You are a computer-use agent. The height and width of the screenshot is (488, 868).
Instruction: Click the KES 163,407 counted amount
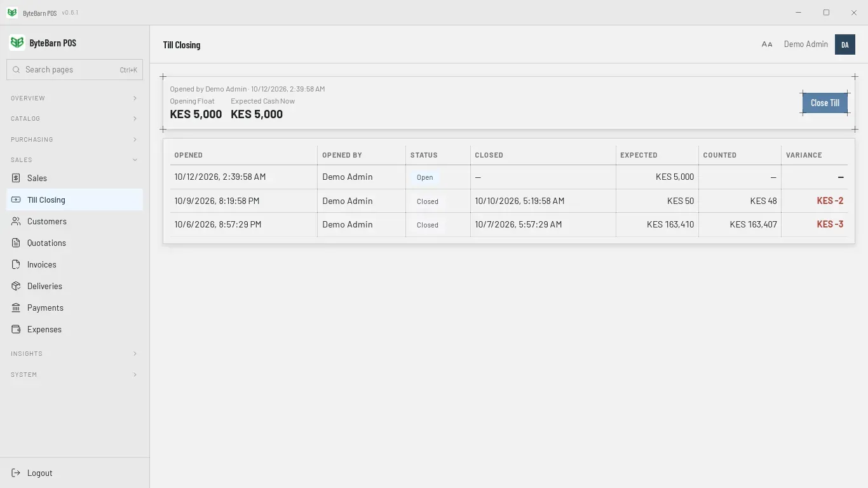click(x=753, y=224)
